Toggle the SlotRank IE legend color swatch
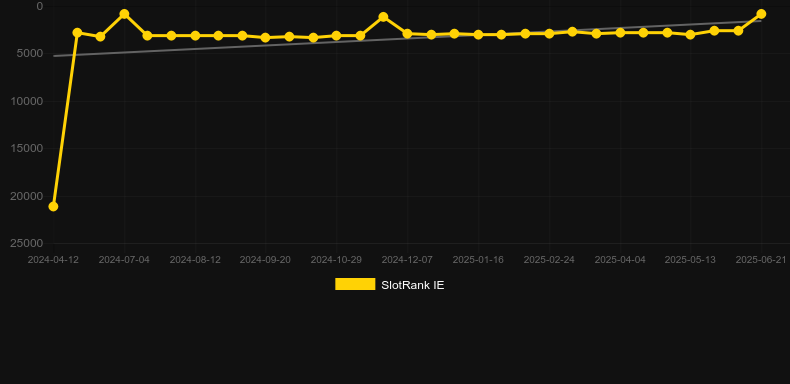790x384 pixels. coord(355,284)
